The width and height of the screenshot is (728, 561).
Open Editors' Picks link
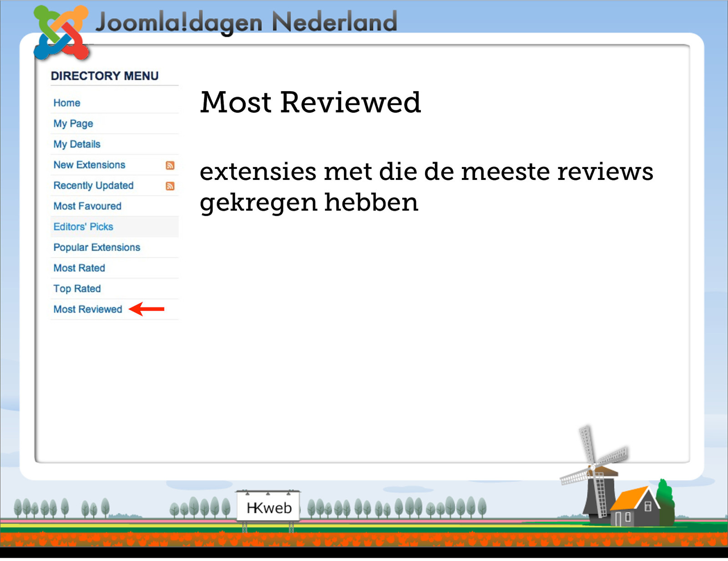pyautogui.click(x=83, y=227)
